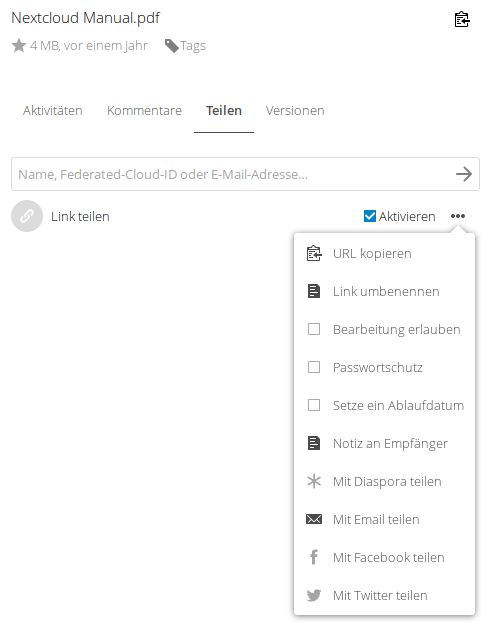Enable Bearbeitung erlauben checkbox
This screenshot has height=627, width=489.
[314, 329]
